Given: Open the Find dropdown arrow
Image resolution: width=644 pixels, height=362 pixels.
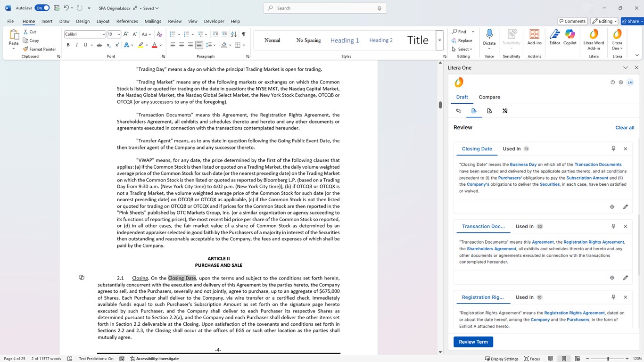Looking at the screenshot, I should coord(473,32).
